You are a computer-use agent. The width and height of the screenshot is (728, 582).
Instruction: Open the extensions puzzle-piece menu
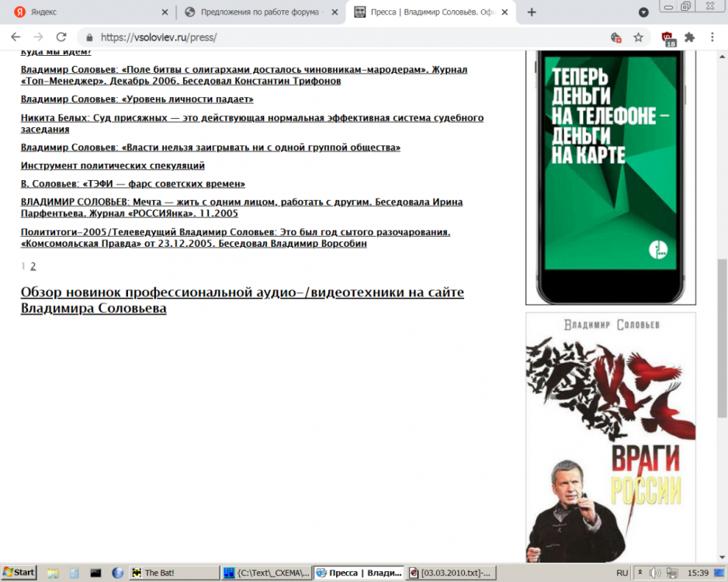tap(690, 37)
